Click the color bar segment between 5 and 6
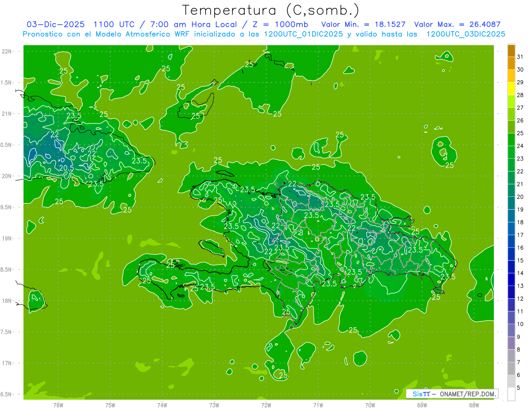Viewport: 532px width, 411px height. 511,381
